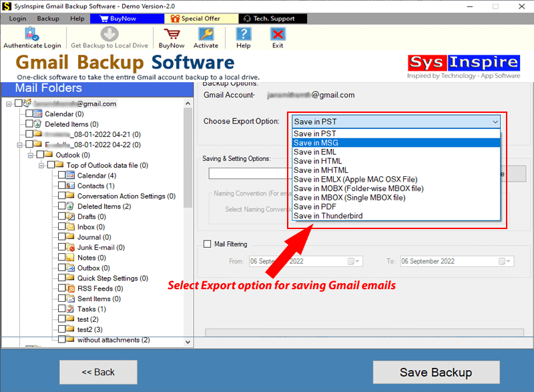This screenshot has width=534, height=392.
Task: Choose Save in EML export option
Action: 396,152
